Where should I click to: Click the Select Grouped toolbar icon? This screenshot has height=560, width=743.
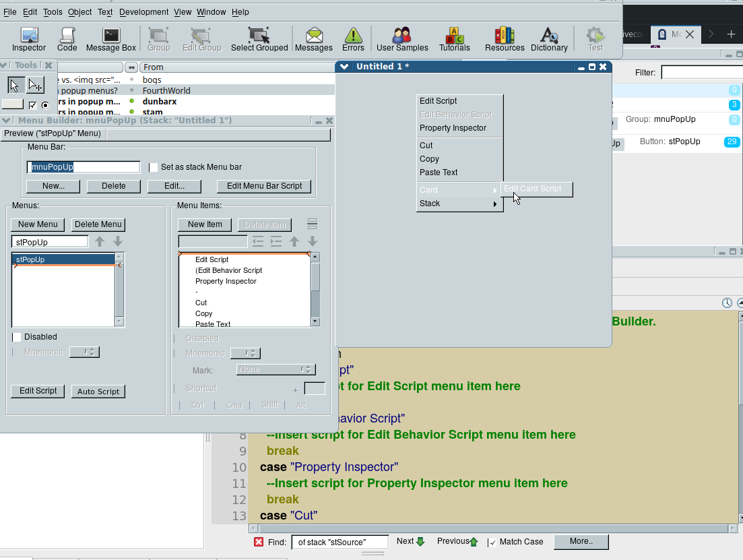click(x=259, y=39)
